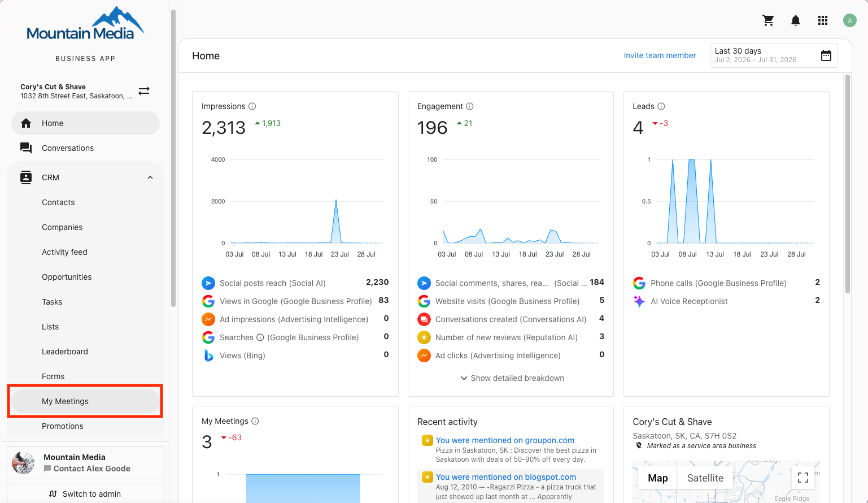Open Opportunities under CRM

[67, 277]
